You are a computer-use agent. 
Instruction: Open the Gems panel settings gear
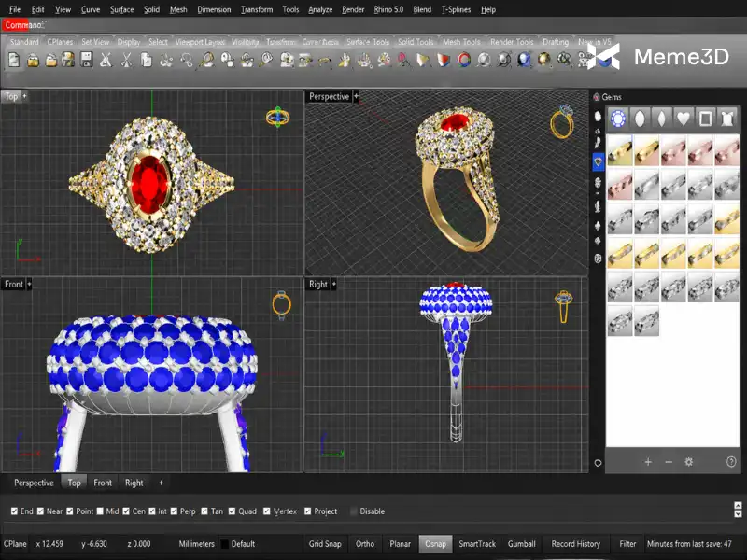click(x=689, y=461)
